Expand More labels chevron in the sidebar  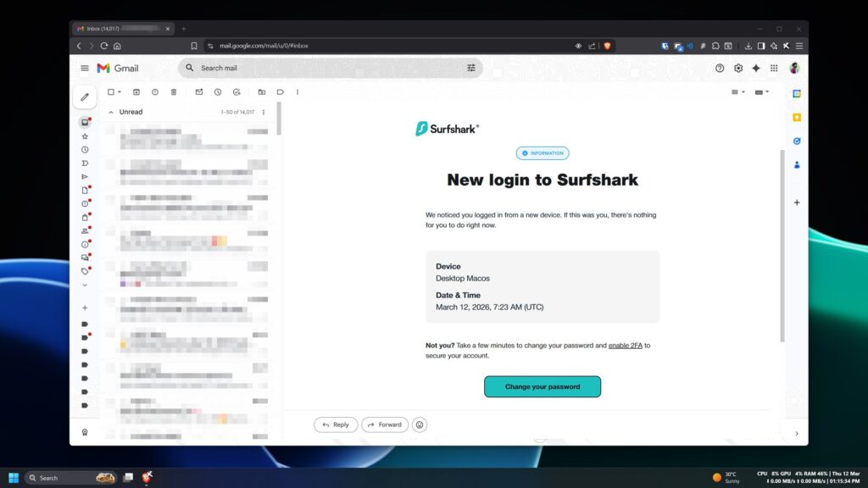click(85, 286)
